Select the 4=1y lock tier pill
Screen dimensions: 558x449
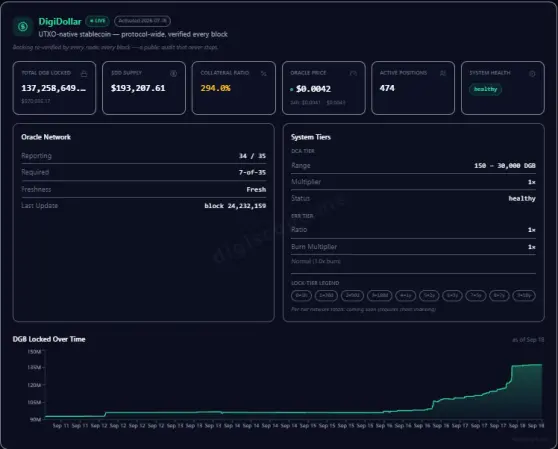coord(405,295)
